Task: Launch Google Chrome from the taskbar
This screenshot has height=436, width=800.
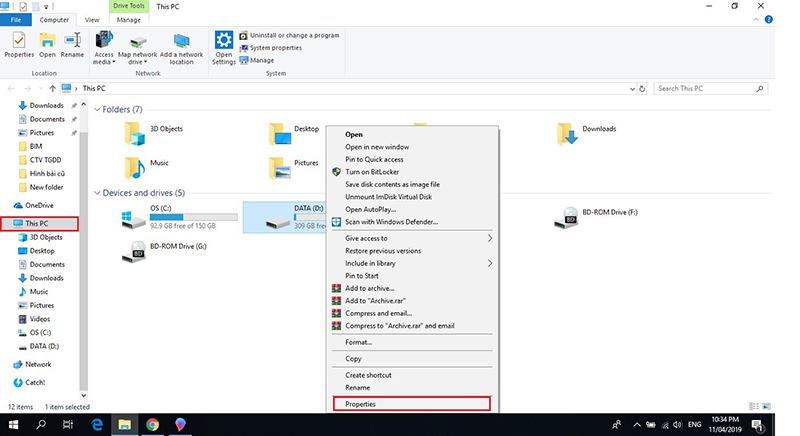Action: coord(153,424)
